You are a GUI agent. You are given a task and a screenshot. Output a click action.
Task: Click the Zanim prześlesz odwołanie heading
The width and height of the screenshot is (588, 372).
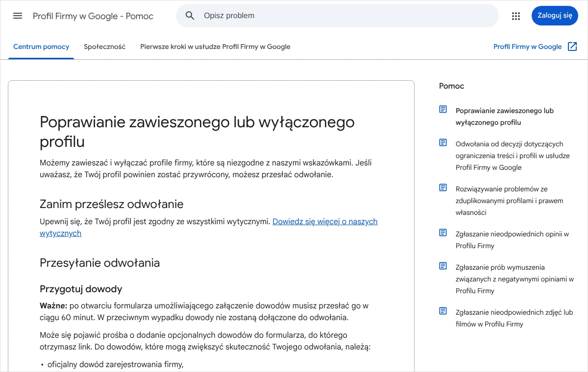click(x=112, y=204)
